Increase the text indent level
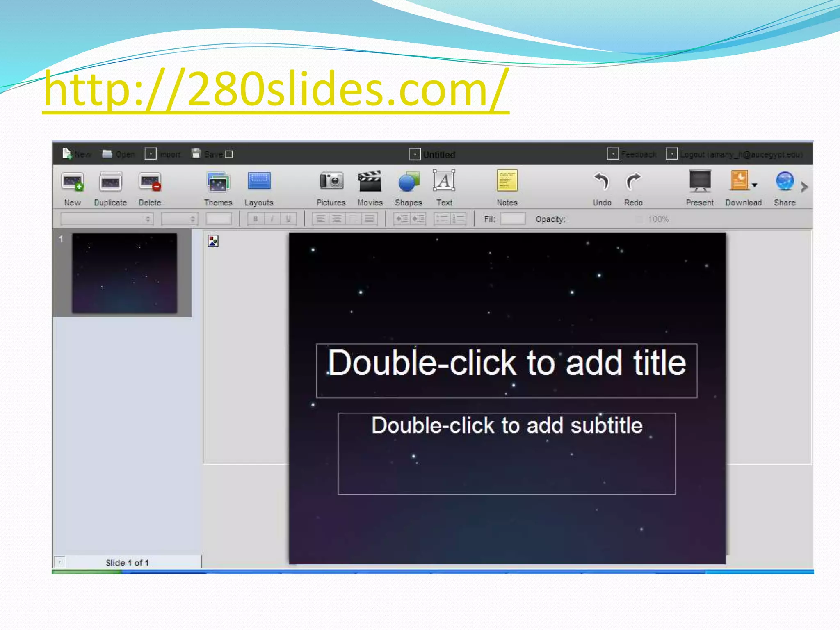840x630 pixels. 418,219
